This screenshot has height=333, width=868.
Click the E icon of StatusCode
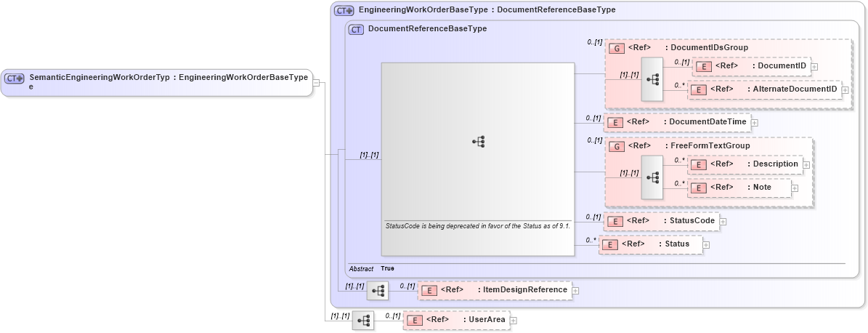[x=615, y=221]
